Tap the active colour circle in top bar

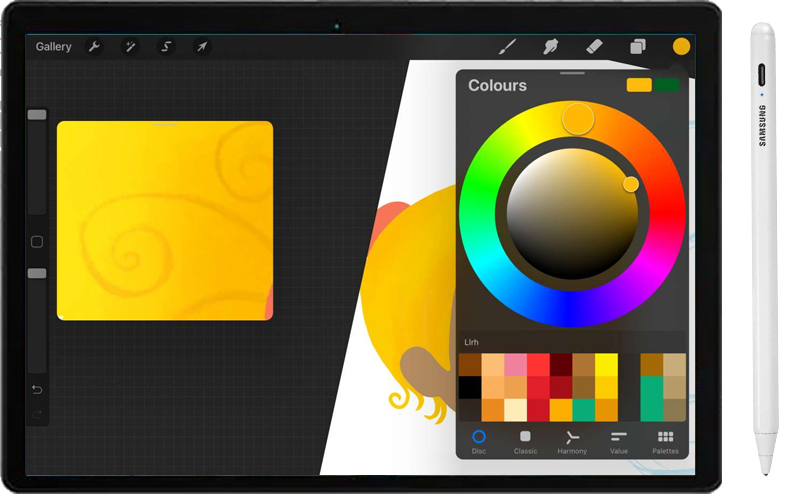click(x=681, y=46)
